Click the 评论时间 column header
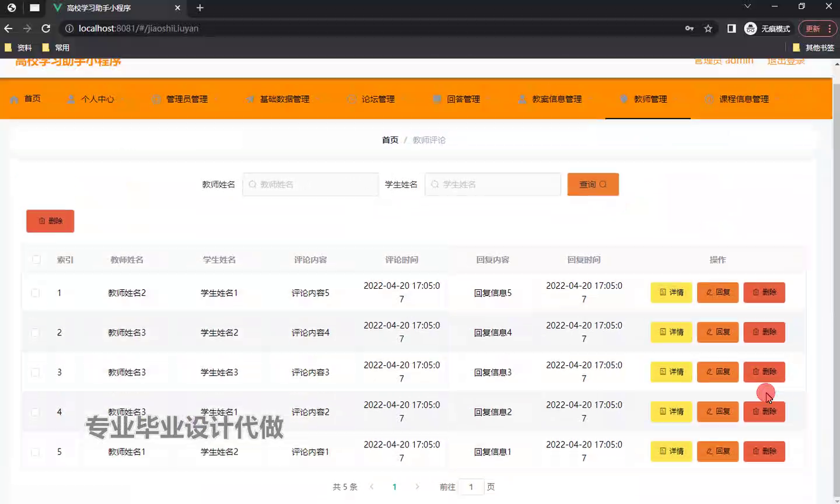Screen dimensions: 840x504 (401, 260)
